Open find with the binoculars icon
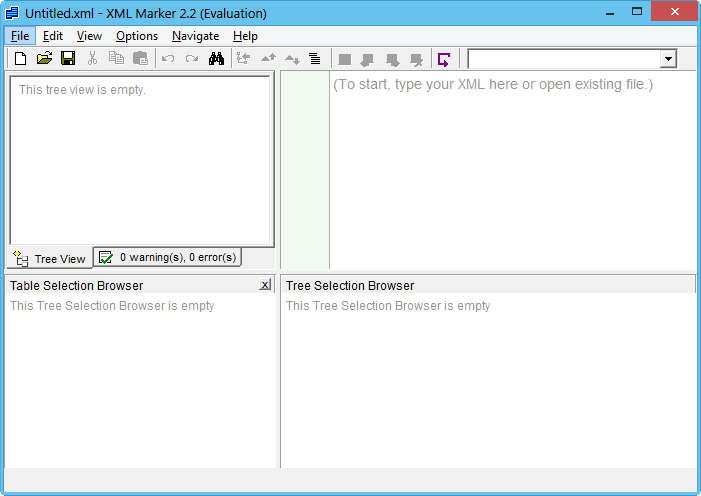The image size is (701, 496). click(216, 59)
